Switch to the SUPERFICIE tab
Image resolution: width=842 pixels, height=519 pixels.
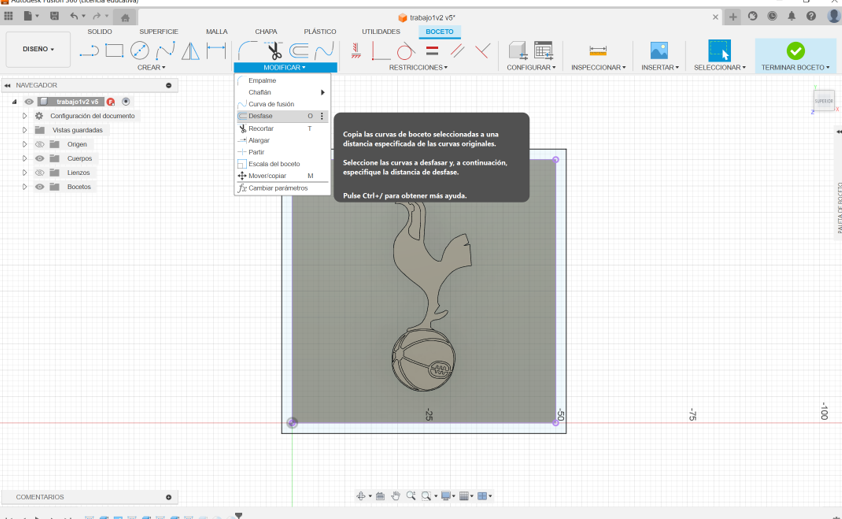(158, 32)
